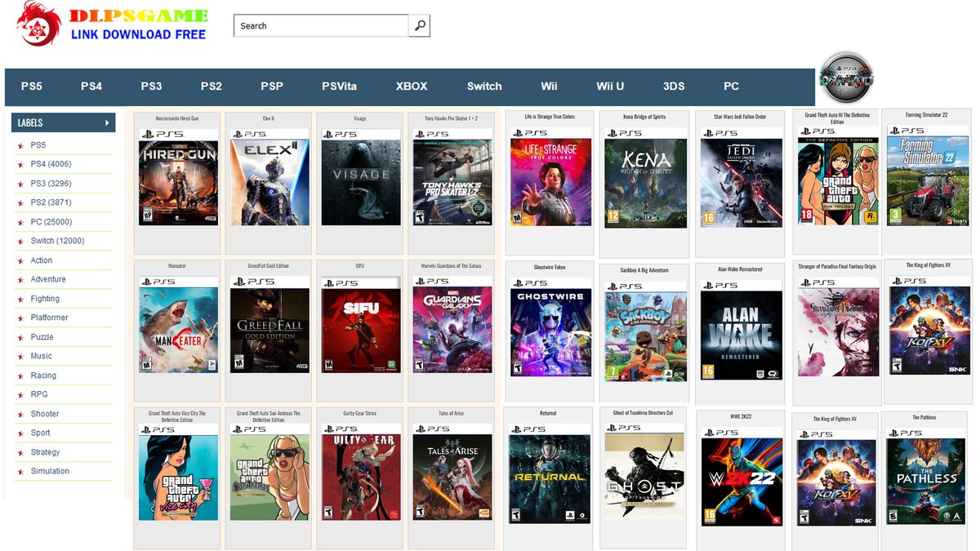Click in the Search input field
Viewport: 980px width, 551px height.
(321, 25)
